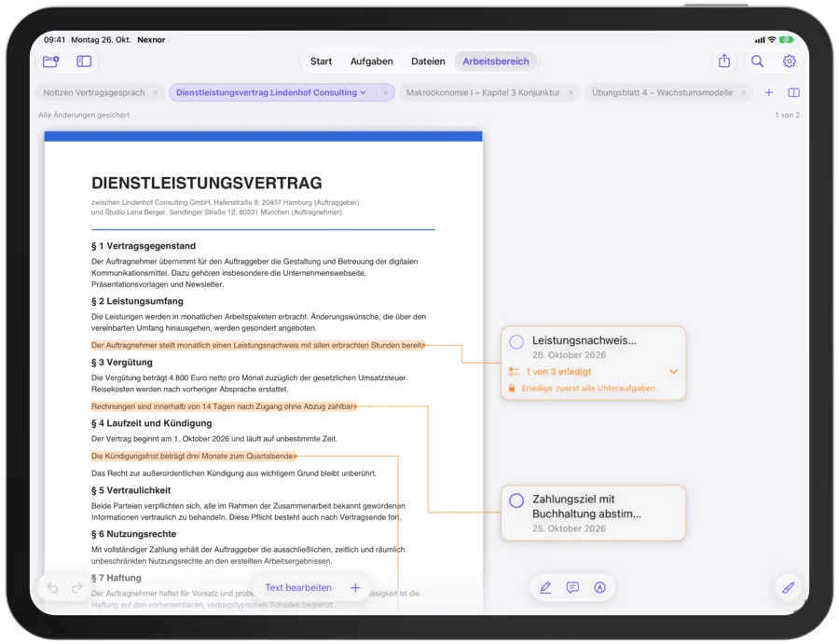Open the settings gear icon
839x644 pixels.
[790, 61]
